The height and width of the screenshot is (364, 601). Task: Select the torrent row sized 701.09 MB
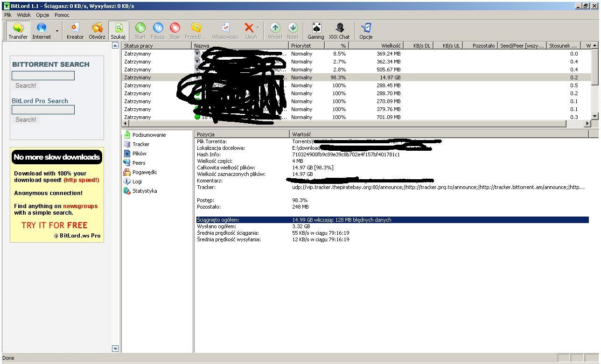point(356,117)
